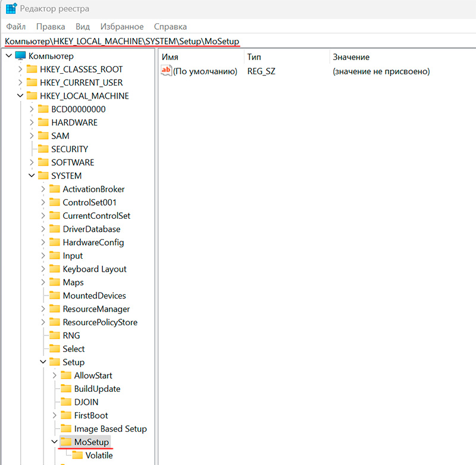Click the DJOIN folder icon
476x465 pixels.
point(65,402)
